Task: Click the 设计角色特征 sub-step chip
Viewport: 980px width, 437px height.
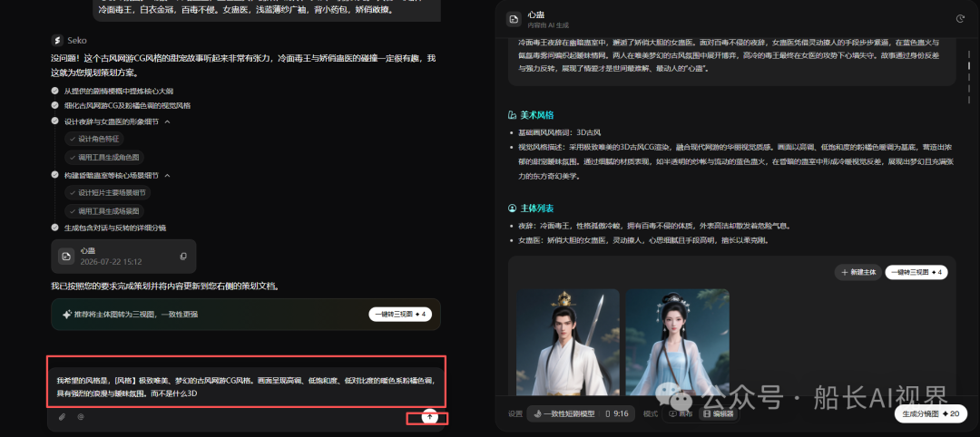Action: (94, 139)
